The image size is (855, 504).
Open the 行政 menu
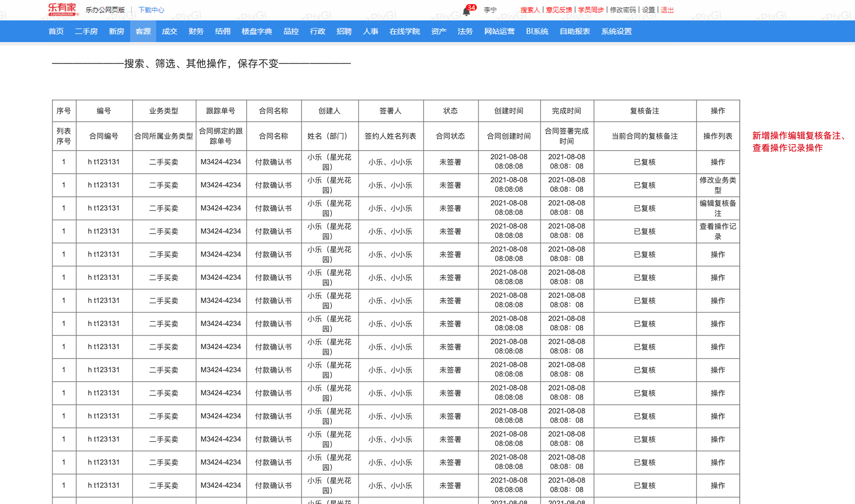[317, 31]
